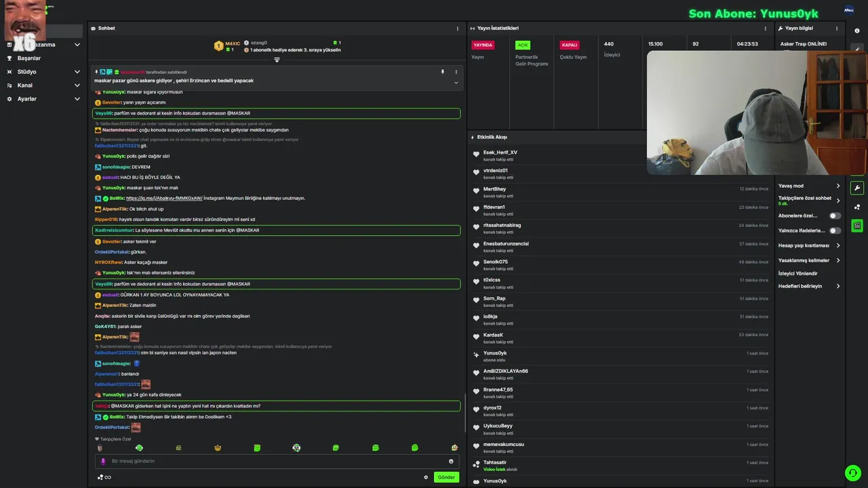
Task: Pick the first face emote in emote row
Action: coord(100,448)
